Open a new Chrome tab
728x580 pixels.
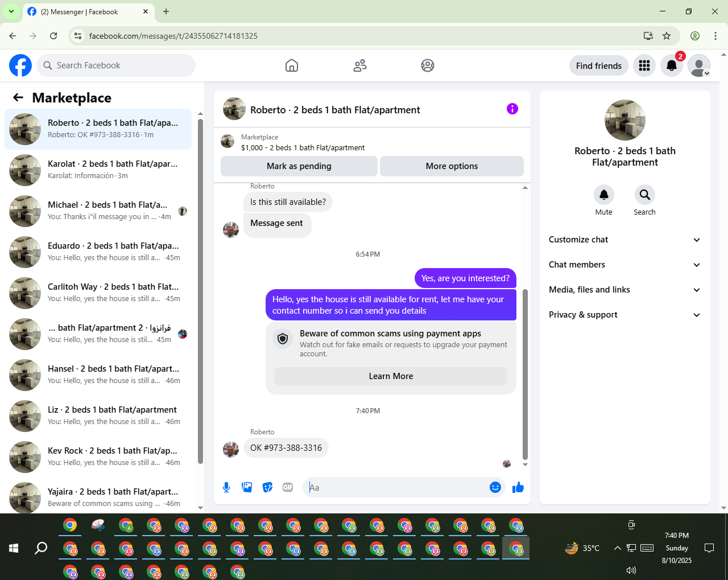tap(166, 11)
